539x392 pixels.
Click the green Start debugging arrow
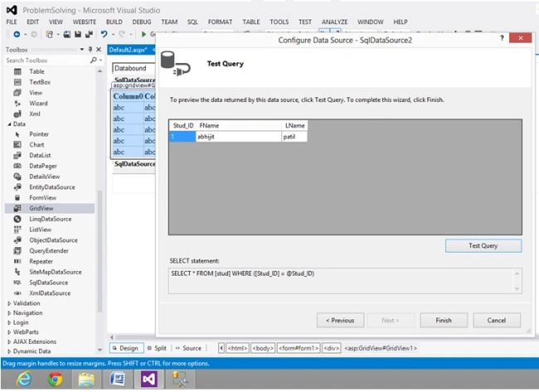pyautogui.click(x=143, y=34)
